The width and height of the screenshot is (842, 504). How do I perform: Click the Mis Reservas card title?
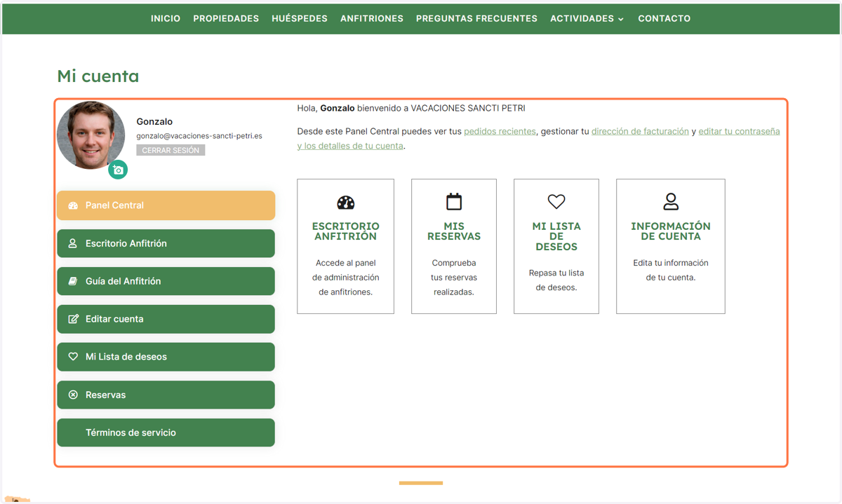(454, 231)
